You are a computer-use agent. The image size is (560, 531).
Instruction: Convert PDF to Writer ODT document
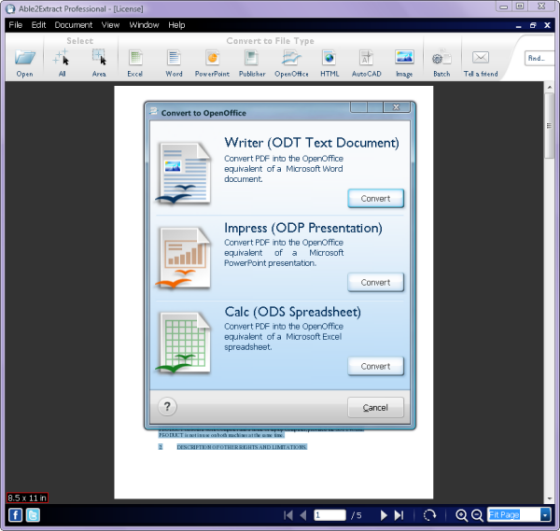pos(376,198)
